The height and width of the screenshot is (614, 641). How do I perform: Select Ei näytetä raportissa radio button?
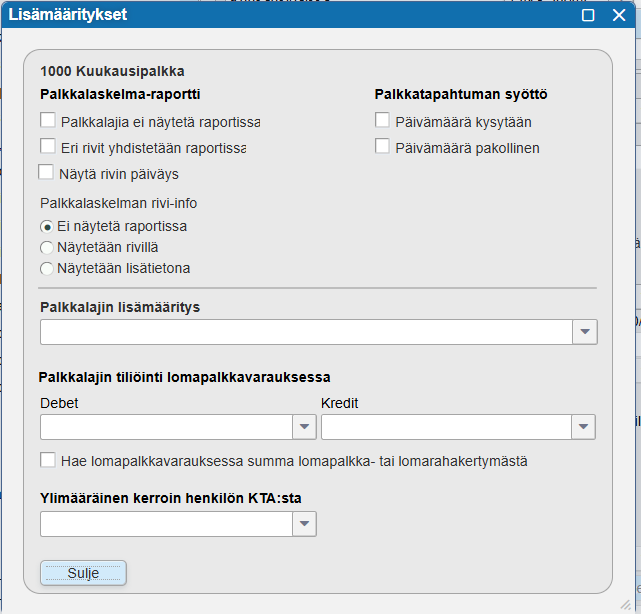[x=46, y=227]
